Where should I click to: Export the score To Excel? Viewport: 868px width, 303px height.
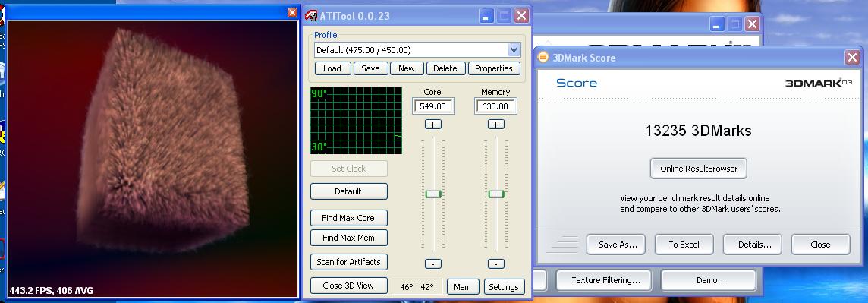(684, 245)
